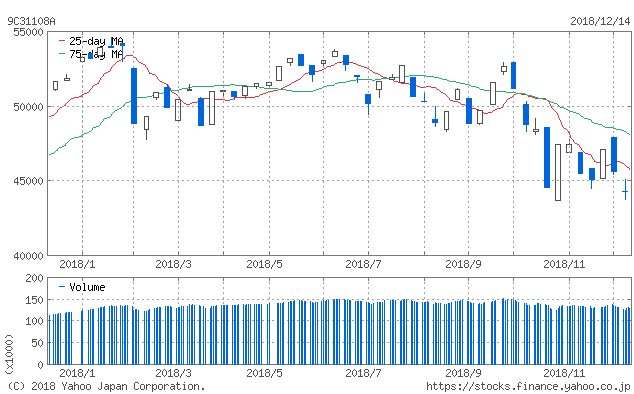
Task: Click the Volume legend label
Action: coord(87,287)
